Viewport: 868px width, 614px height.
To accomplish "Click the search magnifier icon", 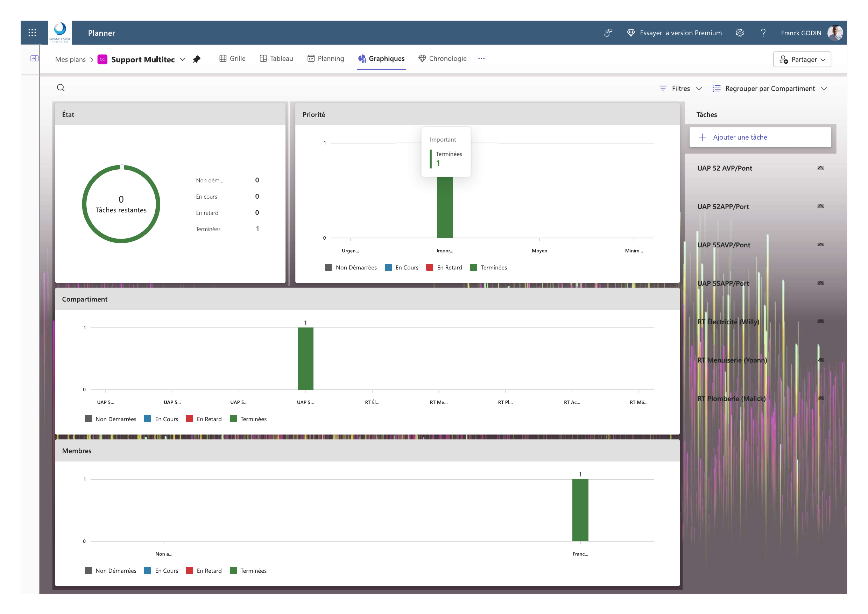I will 61,88.
